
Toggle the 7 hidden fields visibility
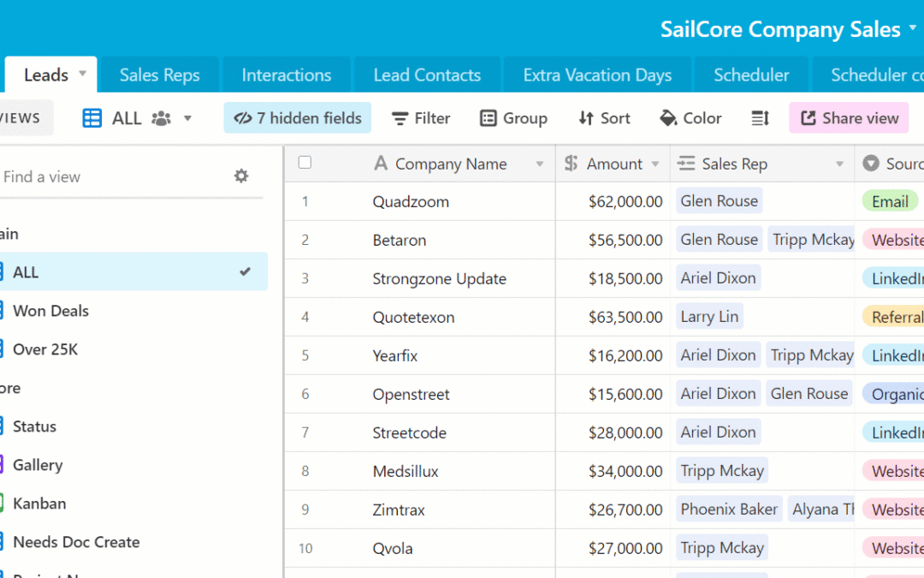point(297,118)
